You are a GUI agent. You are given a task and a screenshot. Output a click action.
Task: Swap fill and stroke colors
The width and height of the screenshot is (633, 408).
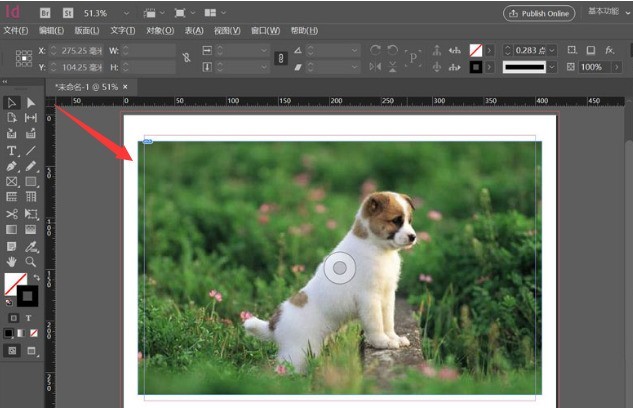tap(37, 277)
